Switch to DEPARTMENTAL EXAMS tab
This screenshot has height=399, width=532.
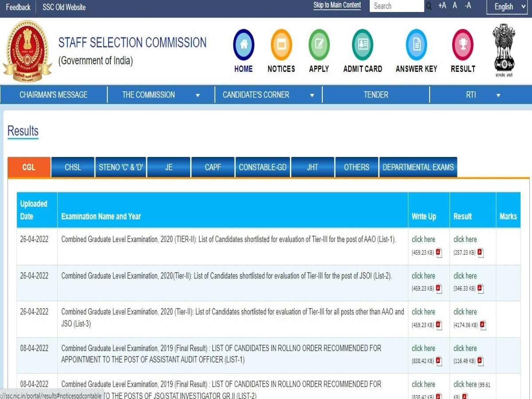(418, 167)
